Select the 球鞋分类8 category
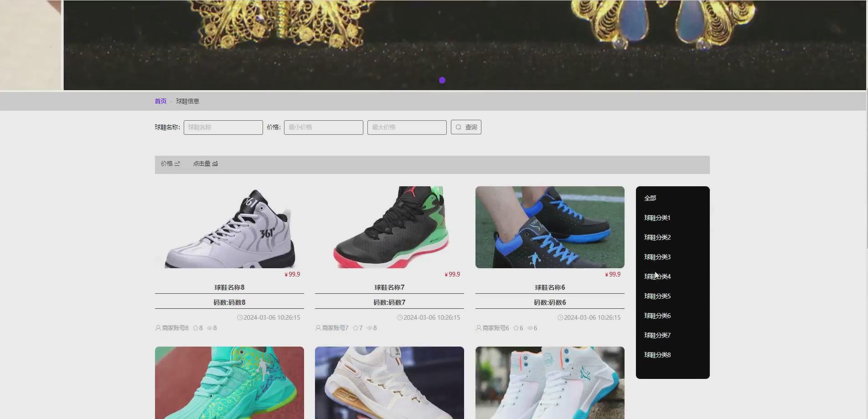Image resolution: width=868 pixels, height=419 pixels. pos(656,354)
